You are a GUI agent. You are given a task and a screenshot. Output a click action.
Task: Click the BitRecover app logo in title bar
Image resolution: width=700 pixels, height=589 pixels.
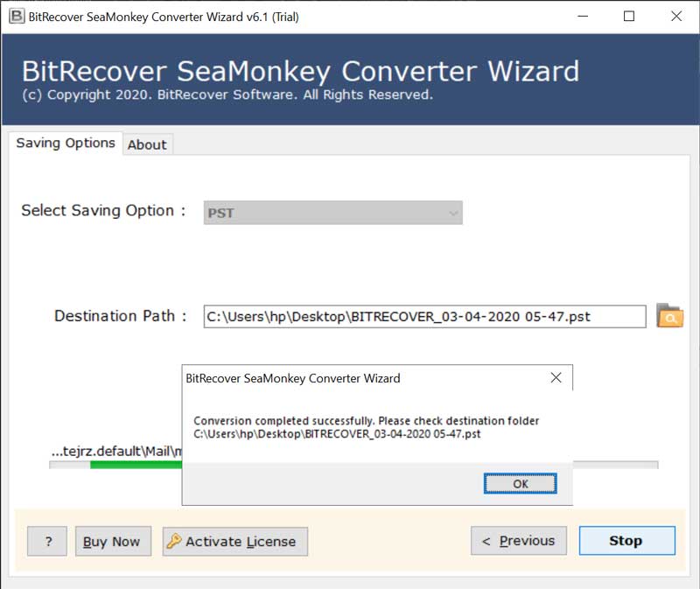17,17
